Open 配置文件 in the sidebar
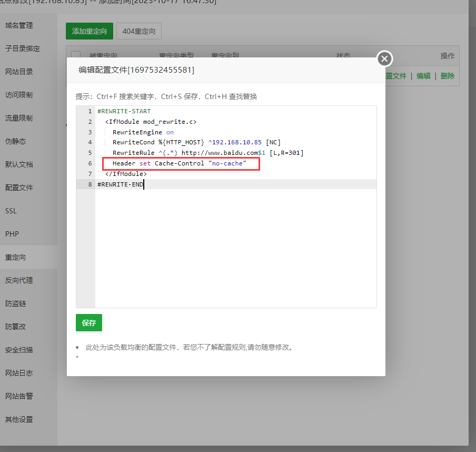The width and height of the screenshot is (476, 452). click(x=19, y=188)
